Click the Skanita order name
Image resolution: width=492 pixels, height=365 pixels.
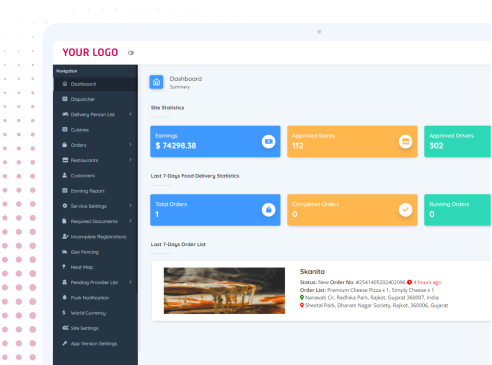coord(312,271)
